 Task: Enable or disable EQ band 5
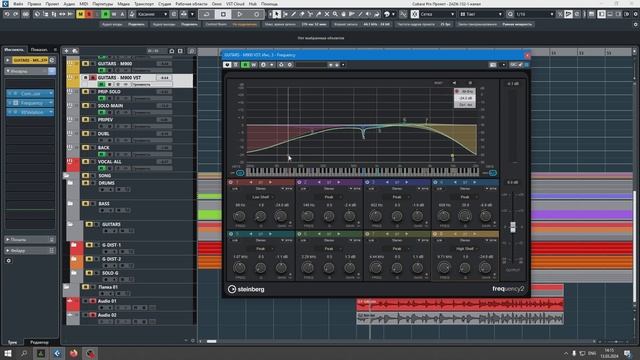point(231,234)
